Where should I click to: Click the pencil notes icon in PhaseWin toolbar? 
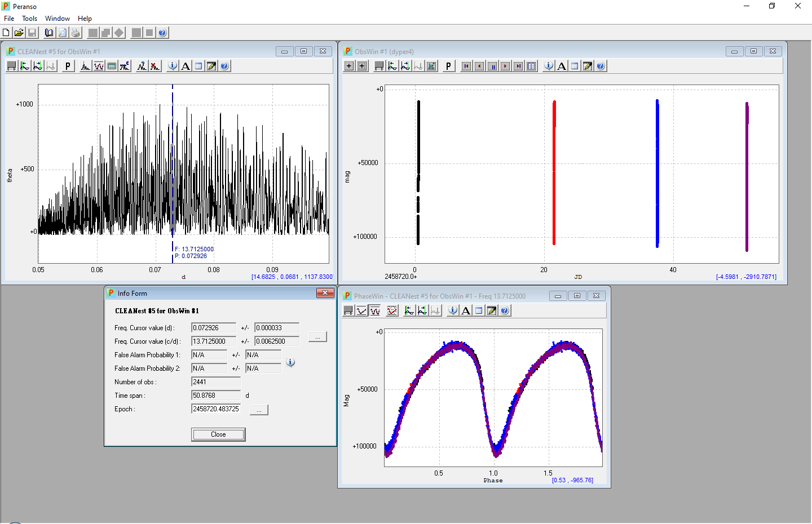(x=492, y=310)
